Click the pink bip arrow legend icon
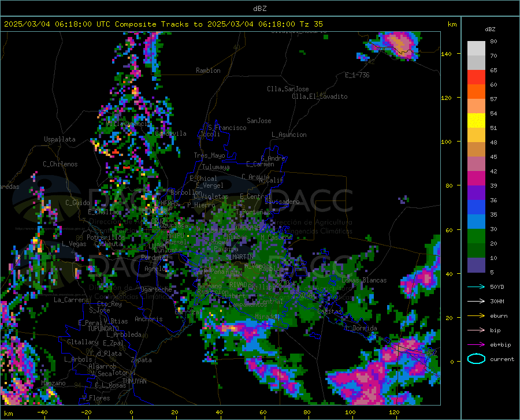Screen dimensions: 520x420 tap(476, 330)
